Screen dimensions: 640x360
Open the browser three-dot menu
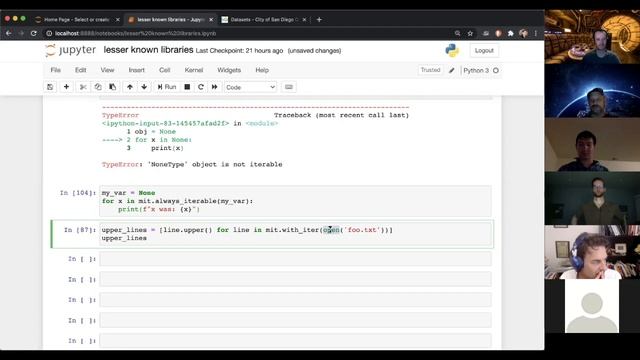coord(536,33)
